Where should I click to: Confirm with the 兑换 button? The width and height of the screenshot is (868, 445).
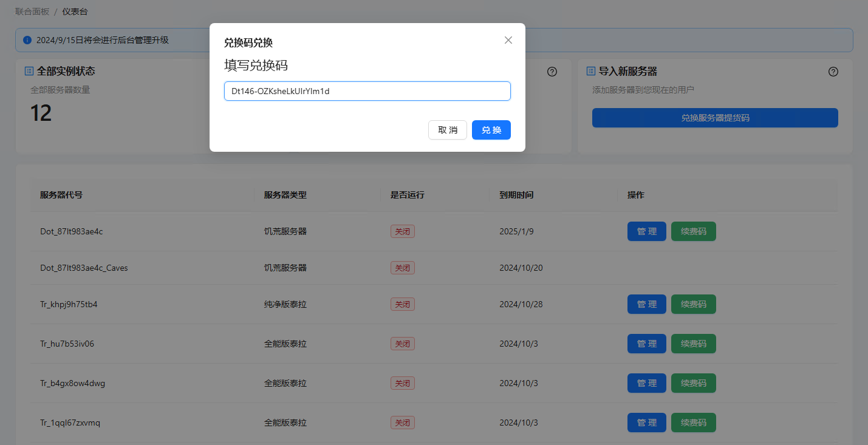(x=491, y=130)
